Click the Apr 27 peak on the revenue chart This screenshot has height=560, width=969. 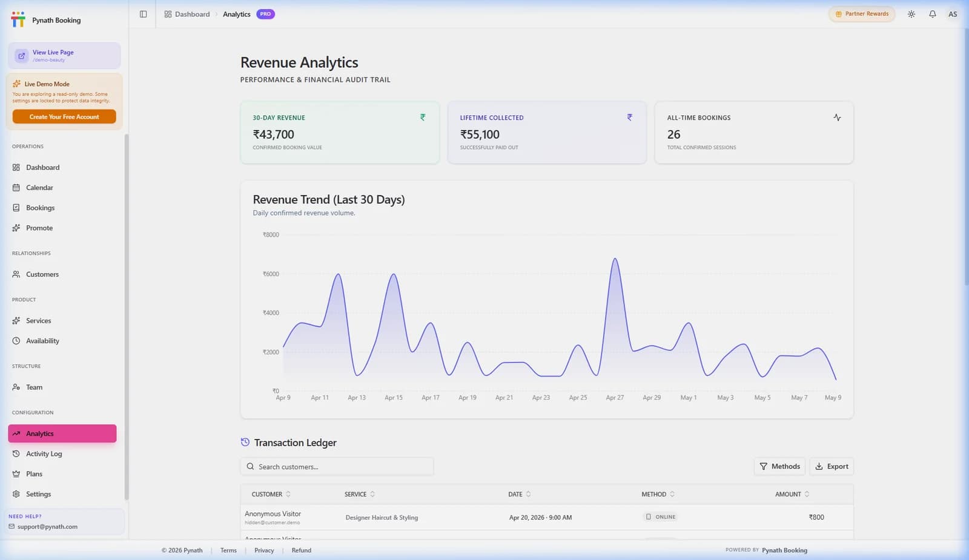[615, 259]
